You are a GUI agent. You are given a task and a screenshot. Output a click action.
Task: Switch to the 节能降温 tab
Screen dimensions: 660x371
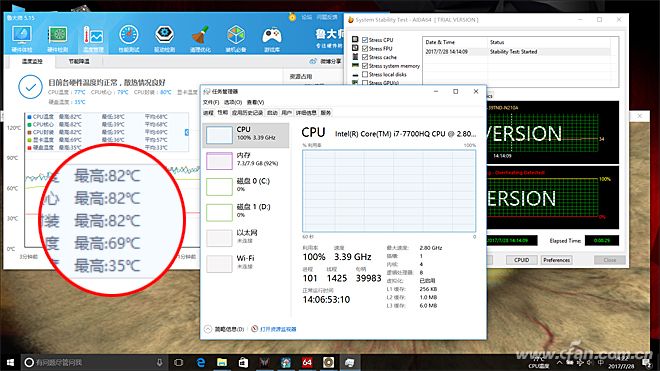click(x=79, y=61)
